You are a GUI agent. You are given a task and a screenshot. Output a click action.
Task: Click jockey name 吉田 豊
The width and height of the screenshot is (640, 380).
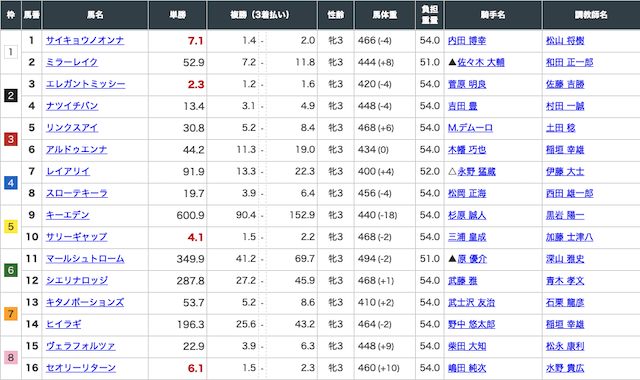pos(462,106)
